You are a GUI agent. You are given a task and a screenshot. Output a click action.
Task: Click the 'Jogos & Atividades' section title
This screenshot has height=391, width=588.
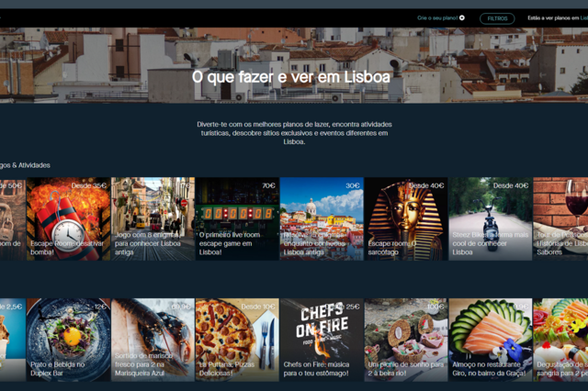25,165
